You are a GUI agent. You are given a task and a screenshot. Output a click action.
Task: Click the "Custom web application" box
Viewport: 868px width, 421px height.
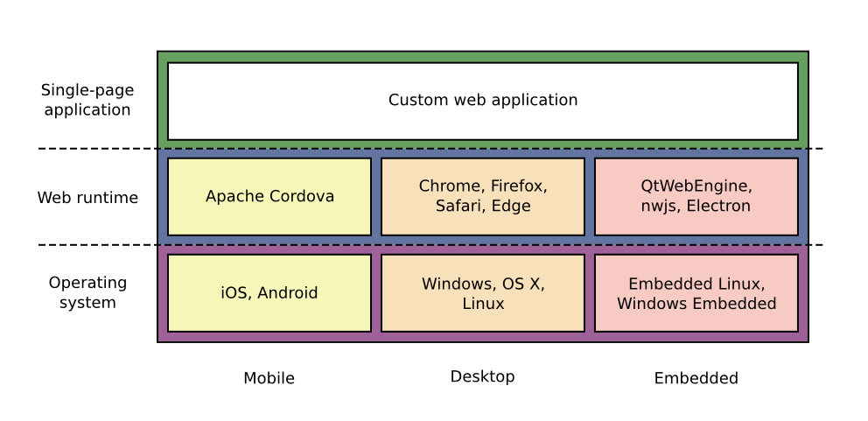point(483,101)
